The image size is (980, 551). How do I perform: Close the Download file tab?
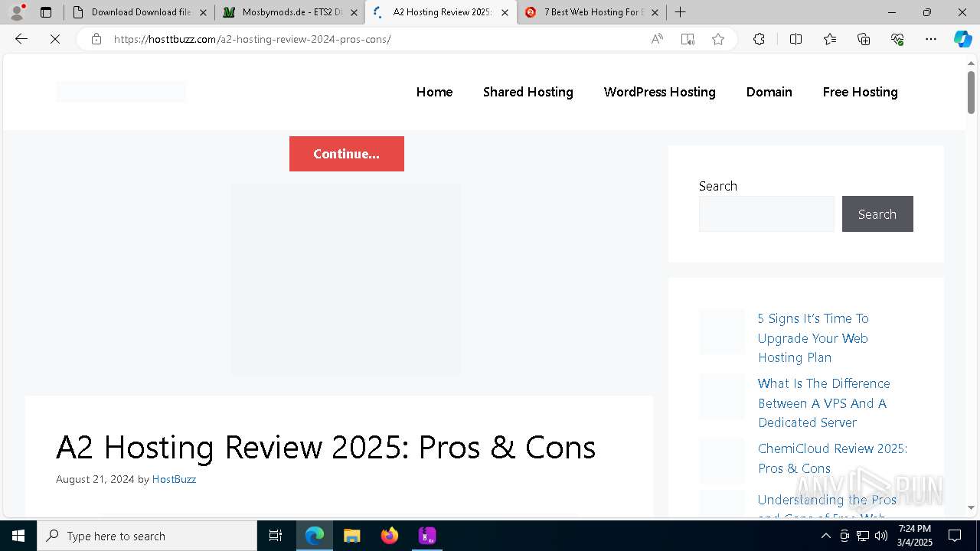coord(203,12)
